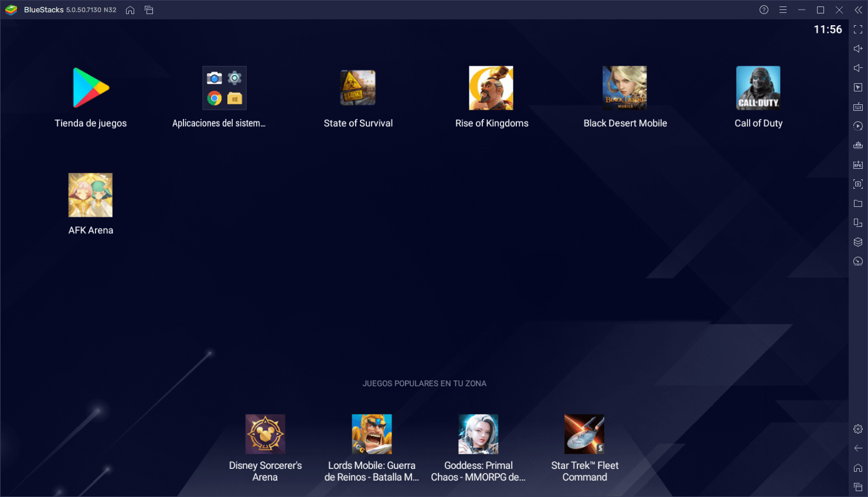Open Black Desert Mobile
Image resolution: width=868 pixels, height=497 pixels.
[625, 88]
